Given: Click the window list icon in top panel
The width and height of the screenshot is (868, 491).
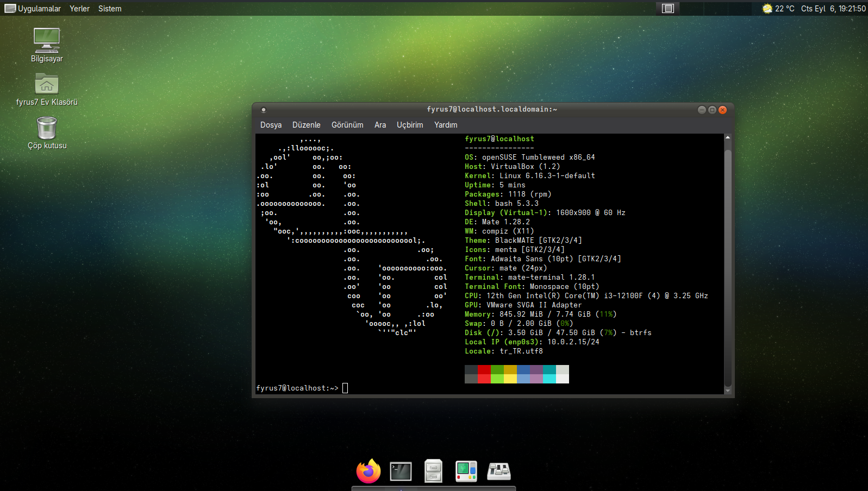Looking at the screenshot, I should point(668,8).
